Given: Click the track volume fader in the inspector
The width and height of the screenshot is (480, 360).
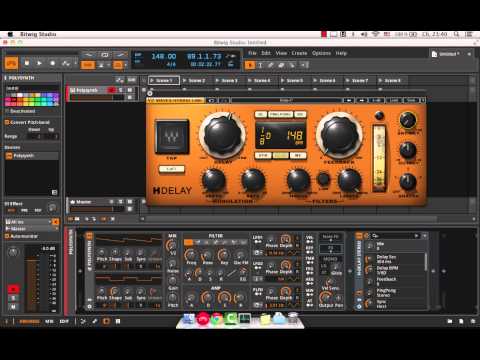Looking at the screenshot, I should click(32, 279).
